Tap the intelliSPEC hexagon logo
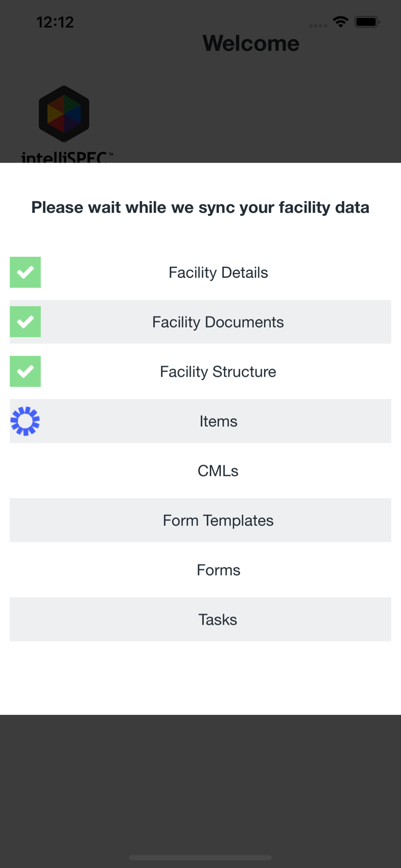 [63, 113]
